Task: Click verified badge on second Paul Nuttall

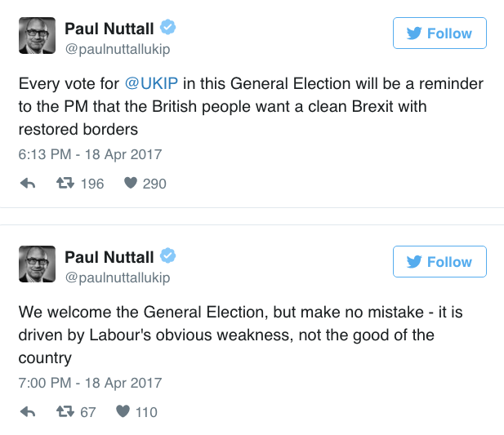Action: tap(168, 257)
